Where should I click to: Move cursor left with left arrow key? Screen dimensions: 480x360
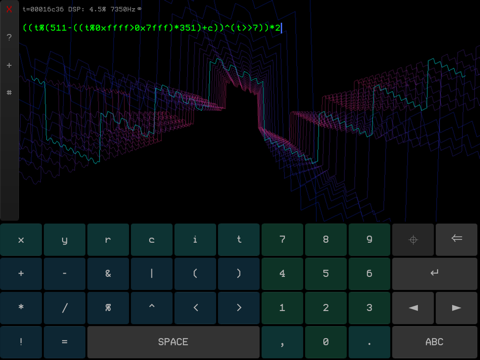click(413, 308)
